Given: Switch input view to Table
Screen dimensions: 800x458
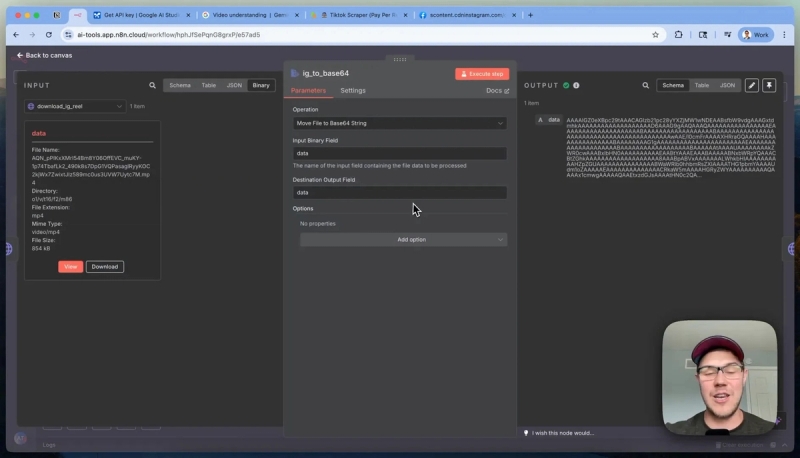Looking at the screenshot, I should pos(209,85).
